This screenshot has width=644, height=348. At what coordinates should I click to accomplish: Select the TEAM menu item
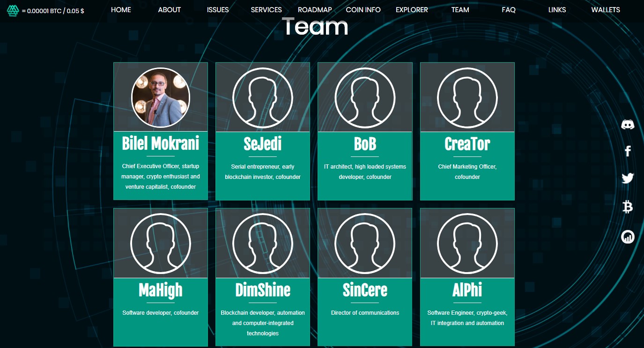460,10
